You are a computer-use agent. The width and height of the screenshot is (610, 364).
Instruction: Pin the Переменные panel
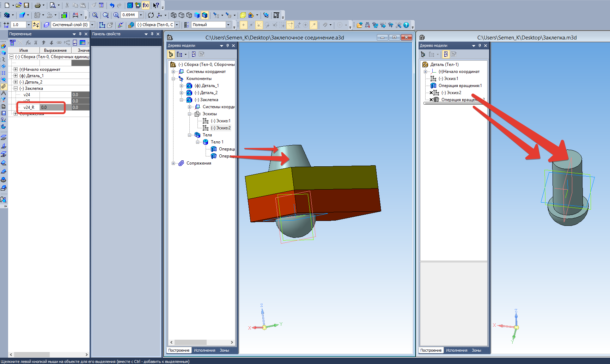click(x=80, y=34)
